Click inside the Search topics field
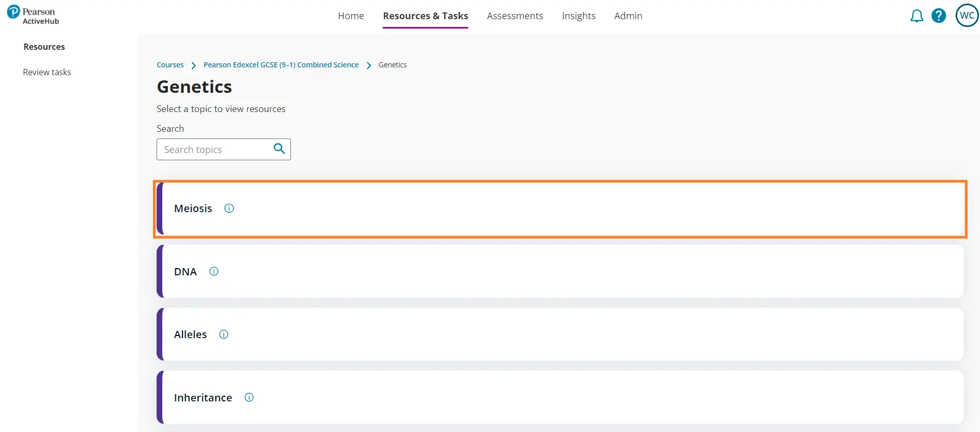The width and height of the screenshot is (980, 432). click(x=215, y=149)
